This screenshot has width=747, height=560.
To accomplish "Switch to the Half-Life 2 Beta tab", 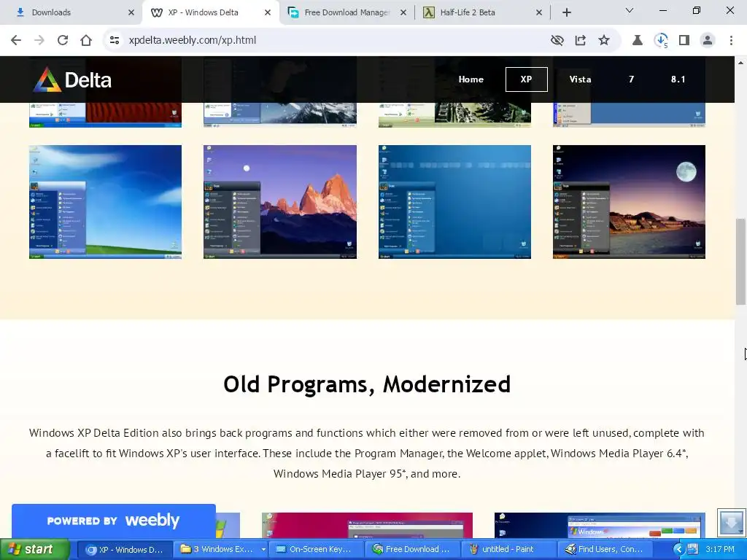I will click(482, 12).
